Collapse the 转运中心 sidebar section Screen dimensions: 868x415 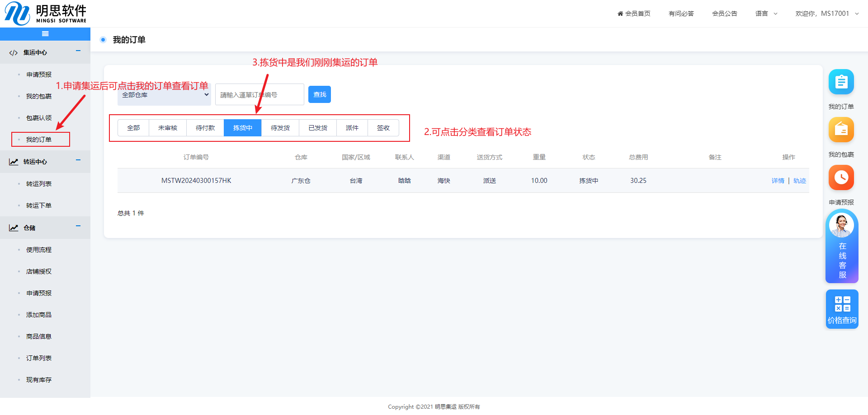coord(78,160)
